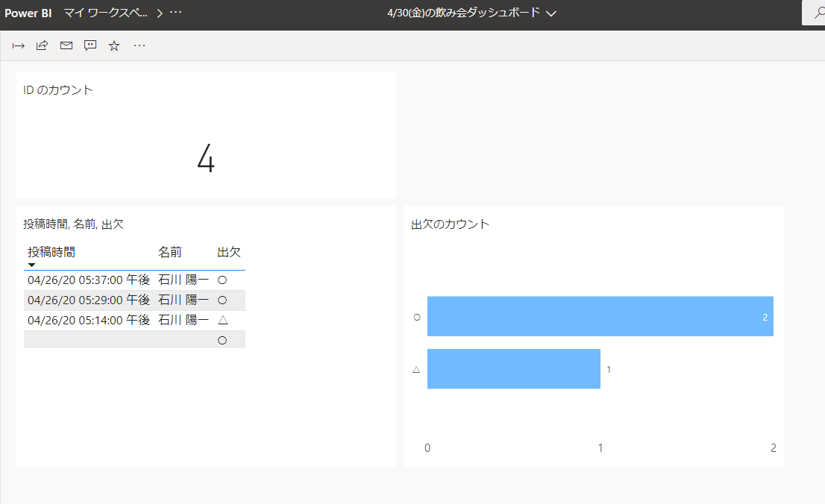The width and height of the screenshot is (825, 504).
Task: Click 石川 陽一 in the 05:29:00 row
Action: click(x=183, y=300)
